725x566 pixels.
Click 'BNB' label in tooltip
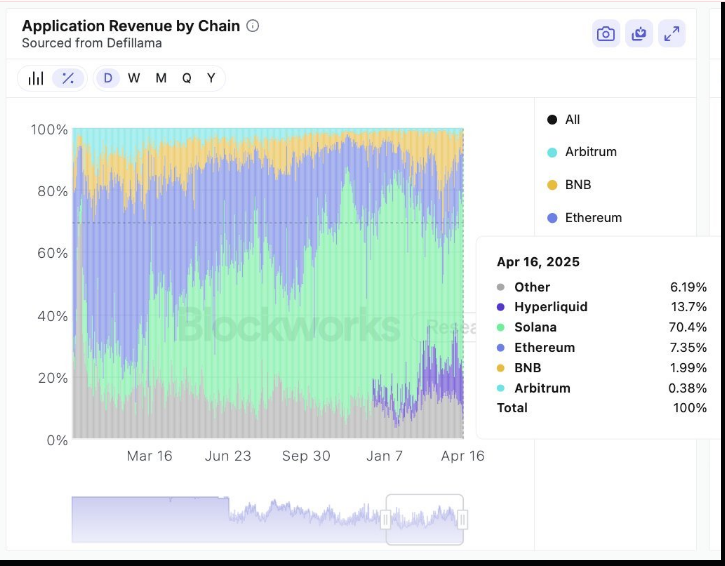point(528,368)
